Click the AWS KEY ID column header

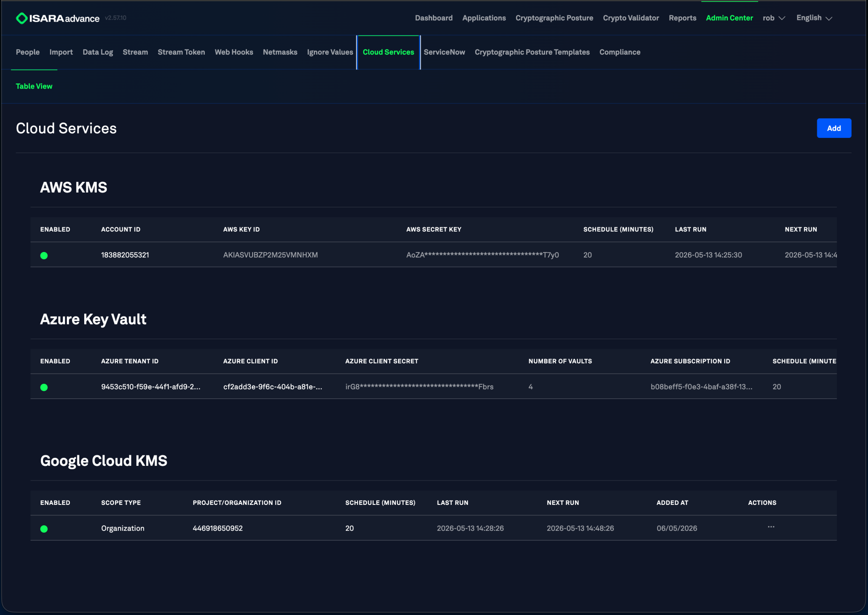[x=241, y=229]
